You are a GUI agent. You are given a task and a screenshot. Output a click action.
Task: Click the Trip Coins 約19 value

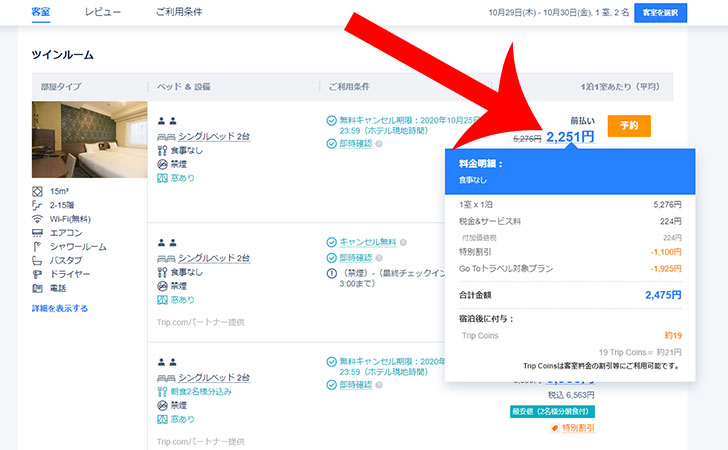click(673, 335)
